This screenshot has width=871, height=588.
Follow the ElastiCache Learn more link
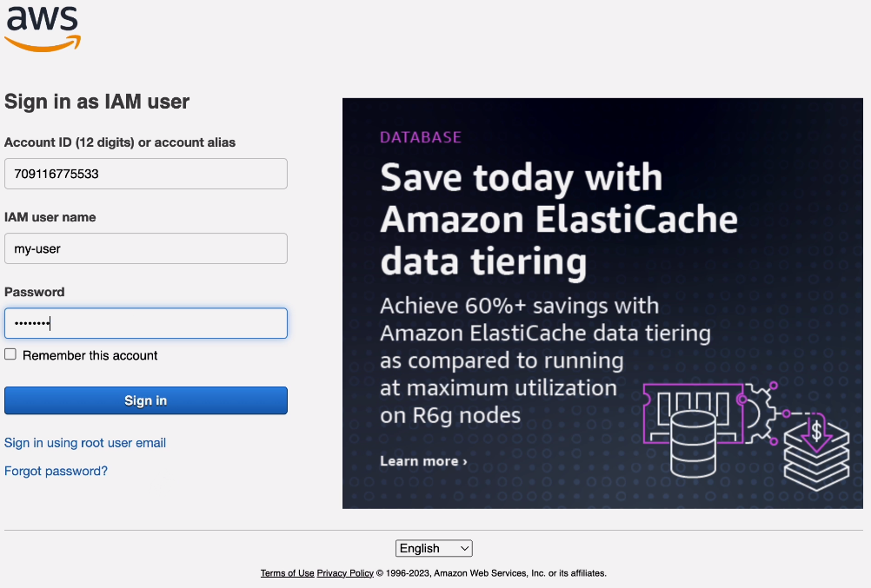(423, 461)
